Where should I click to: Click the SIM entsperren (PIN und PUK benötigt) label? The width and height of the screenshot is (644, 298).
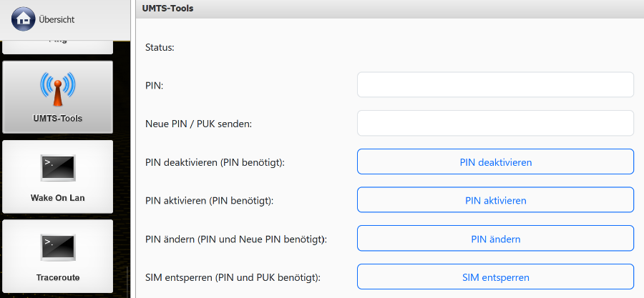[232, 277]
